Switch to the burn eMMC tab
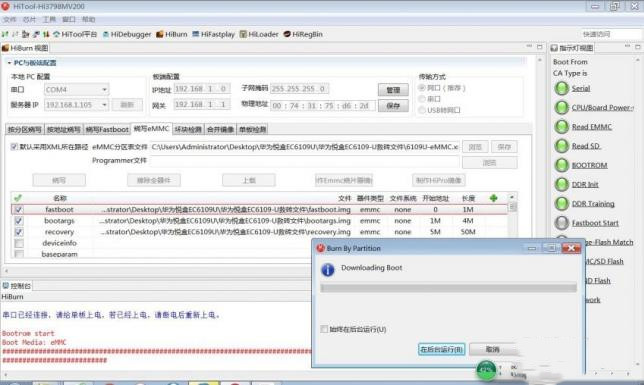The image size is (644, 385). pos(151,129)
